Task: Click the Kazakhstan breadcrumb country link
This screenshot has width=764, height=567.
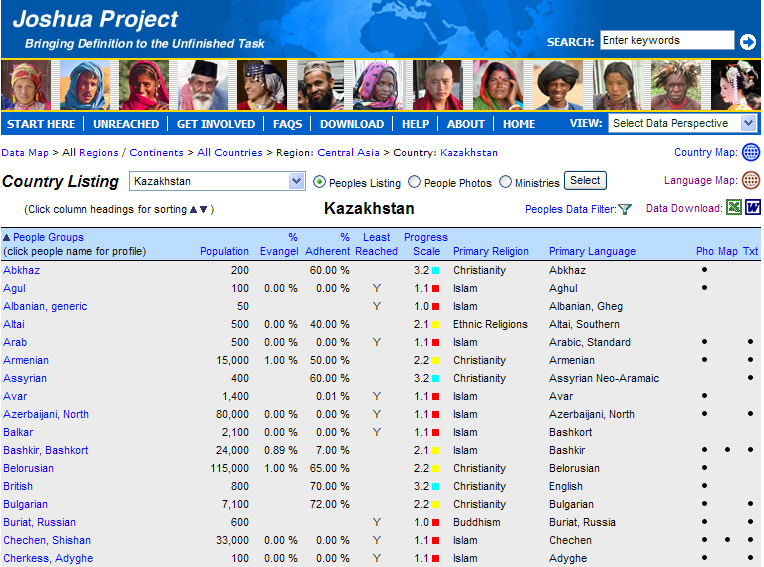Action: click(x=469, y=152)
